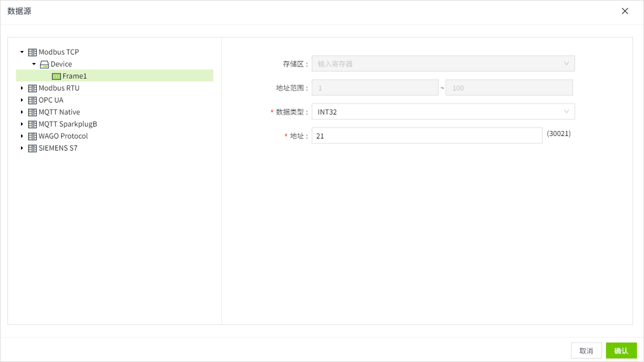The width and height of the screenshot is (644, 362).
Task: Cancel the dialog with 取消
Action: pyautogui.click(x=587, y=350)
